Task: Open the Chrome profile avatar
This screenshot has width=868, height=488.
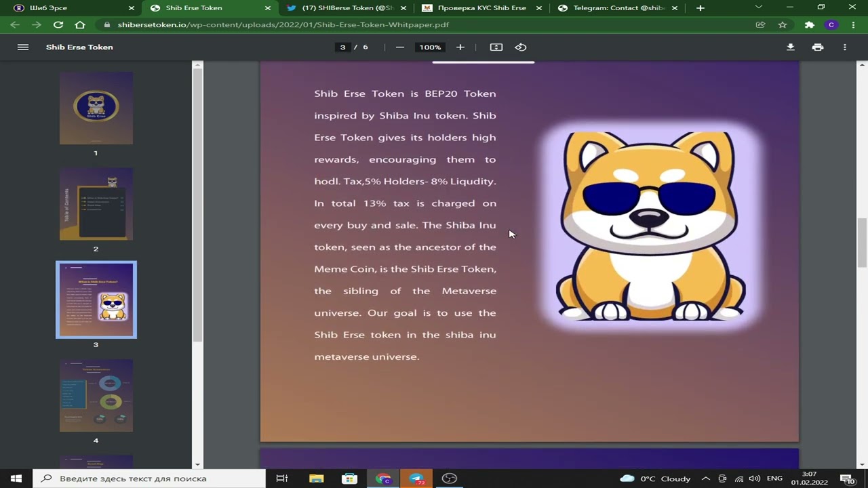Action: click(831, 25)
